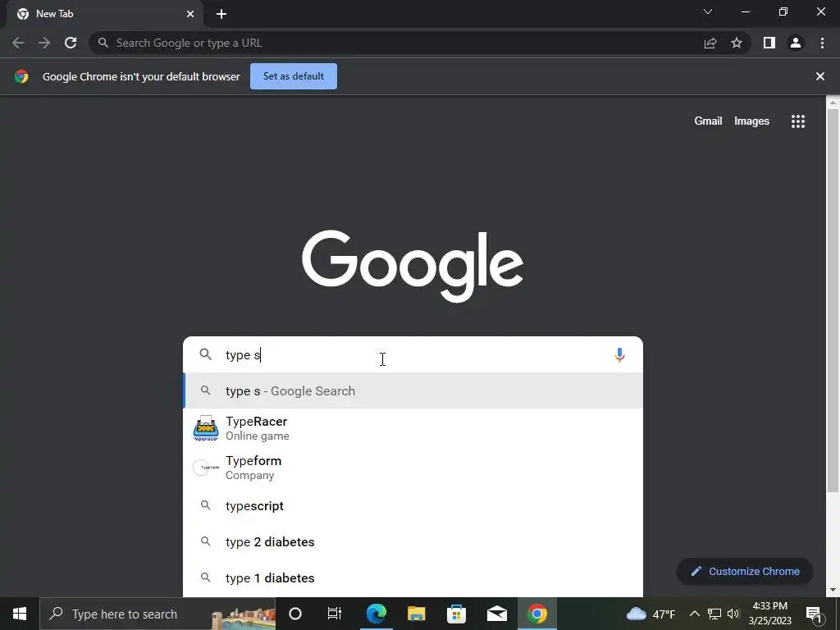Click the magnifier icon in Google search box

pos(206,354)
